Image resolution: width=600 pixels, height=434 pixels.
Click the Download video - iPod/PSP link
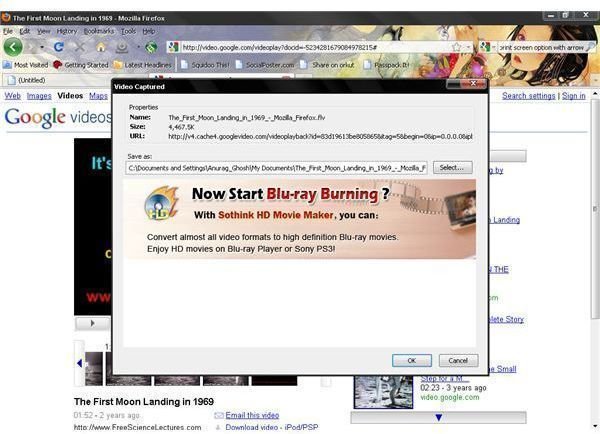[x=272, y=427]
